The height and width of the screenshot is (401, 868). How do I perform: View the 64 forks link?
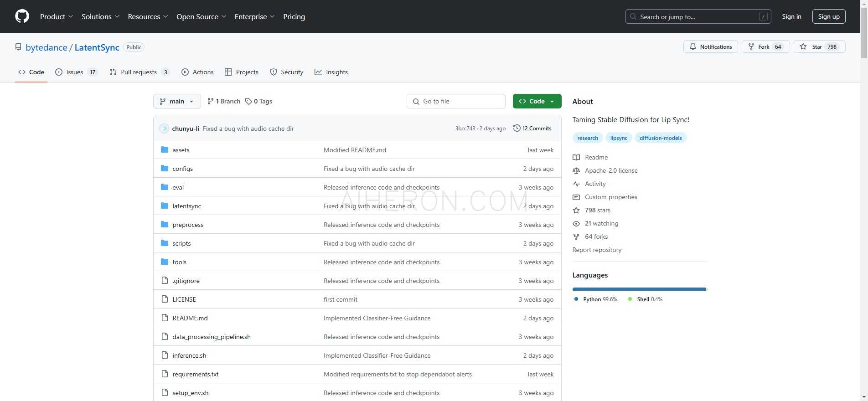coord(596,236)
